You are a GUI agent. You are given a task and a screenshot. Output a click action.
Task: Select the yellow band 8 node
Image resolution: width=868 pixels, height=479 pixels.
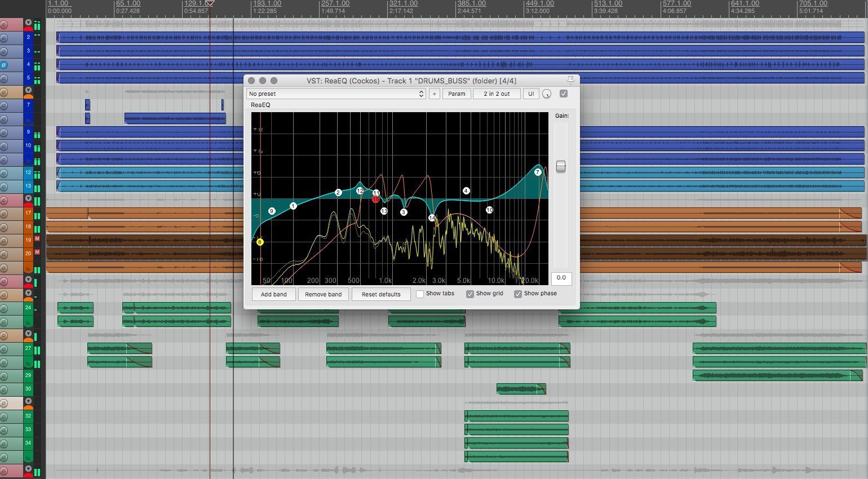click(x=260, y=242)
